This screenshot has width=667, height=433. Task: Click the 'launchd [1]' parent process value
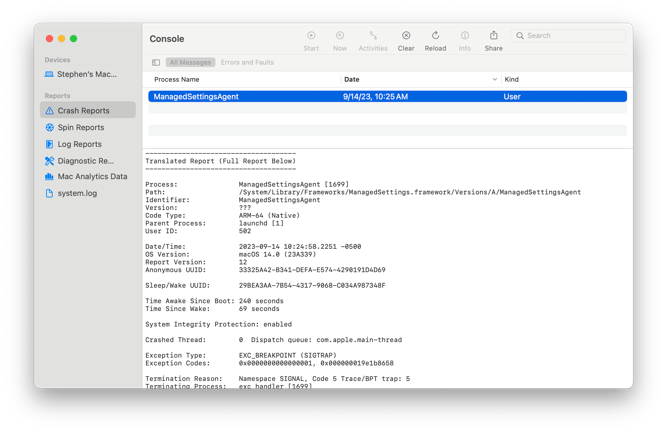(x=261, y=223)
